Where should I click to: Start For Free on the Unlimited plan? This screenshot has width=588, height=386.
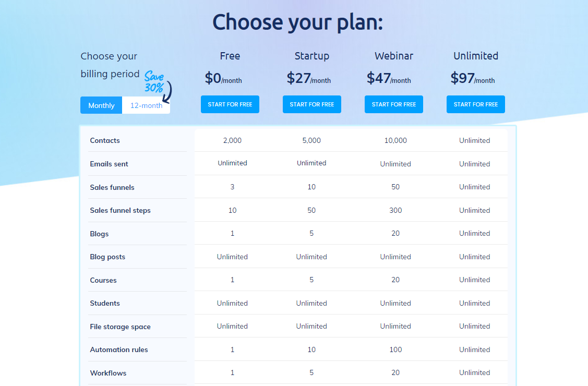click(x=475, y=104)
